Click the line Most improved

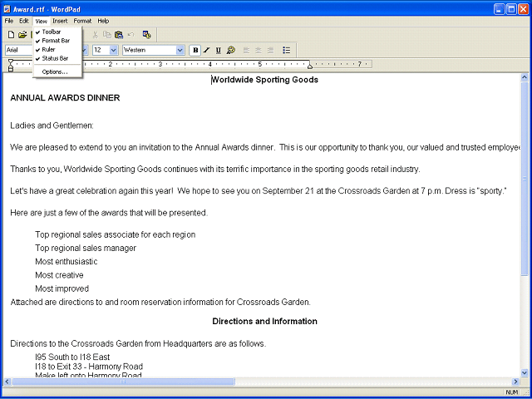pos(62,288)
